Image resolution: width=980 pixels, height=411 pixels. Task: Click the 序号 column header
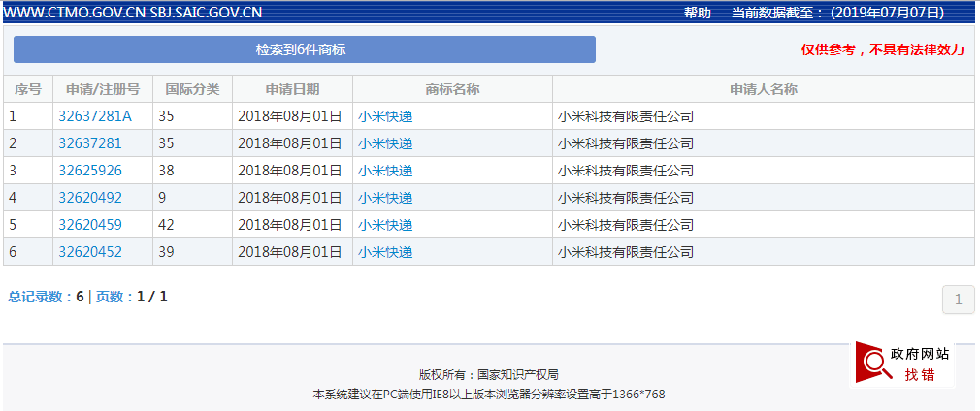pos(28,89)
